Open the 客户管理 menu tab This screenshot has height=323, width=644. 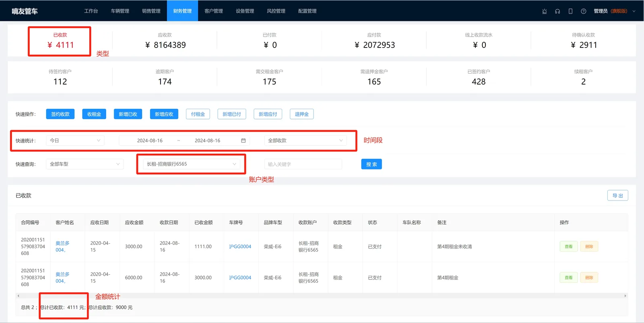214,11
